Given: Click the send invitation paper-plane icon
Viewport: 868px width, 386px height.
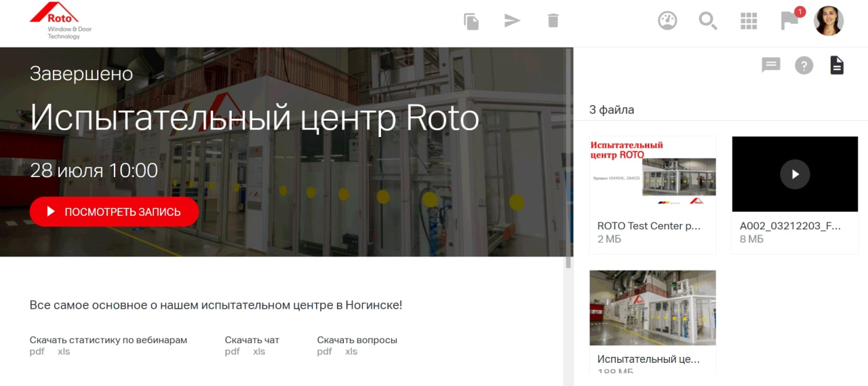Looking at the screenshot, I should [512, 21].
